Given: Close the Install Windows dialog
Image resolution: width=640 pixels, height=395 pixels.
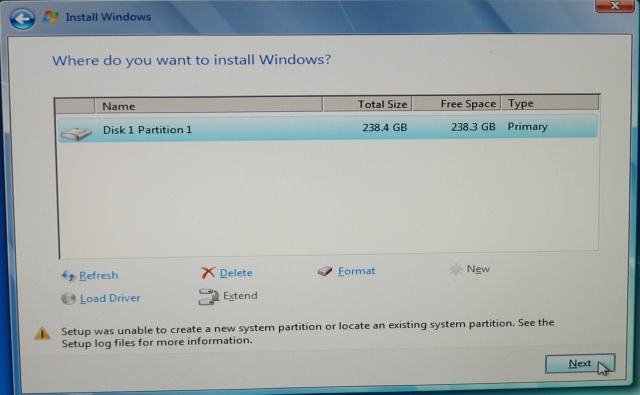Looking at the screenshot, I should click(615, 6).
